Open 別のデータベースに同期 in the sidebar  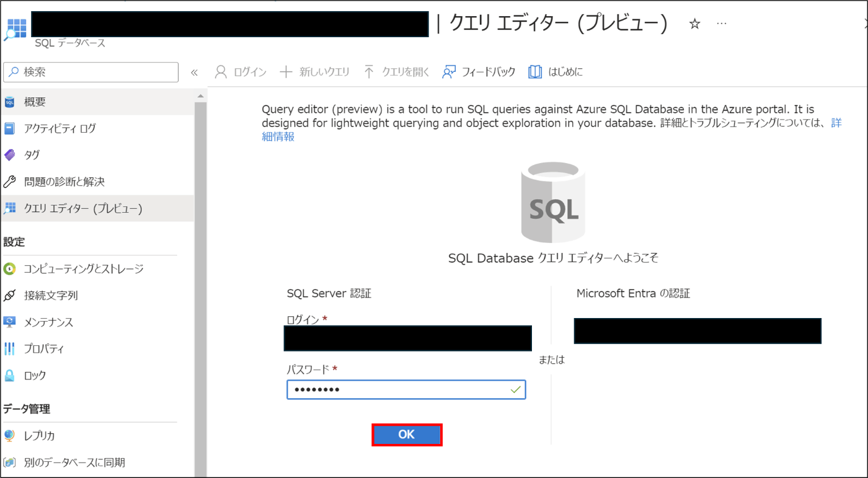pos(97,463)
